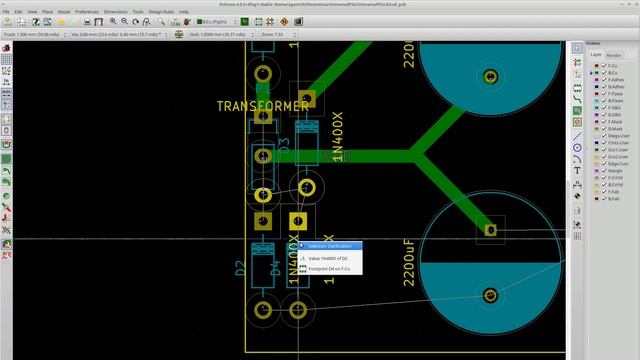Image resolution: width=640 pixels, height=360 pixels.
Task: Uncheck the B.Cu layer visibility checkbox
Action: click(604, 73)
